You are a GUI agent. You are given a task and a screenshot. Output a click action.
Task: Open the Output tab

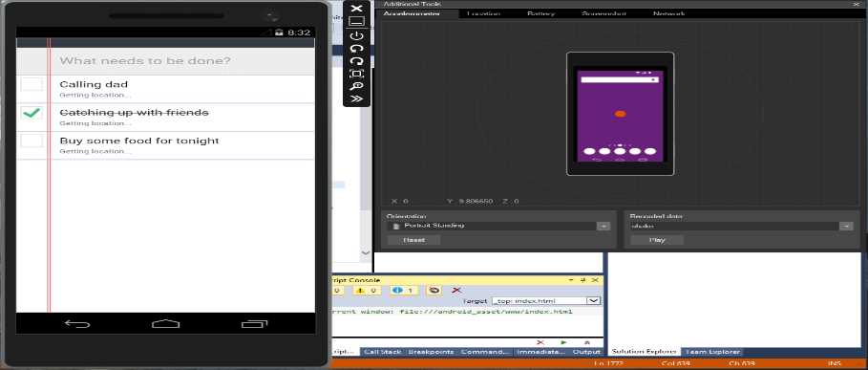pyautogui.click(x=587, y=352)
